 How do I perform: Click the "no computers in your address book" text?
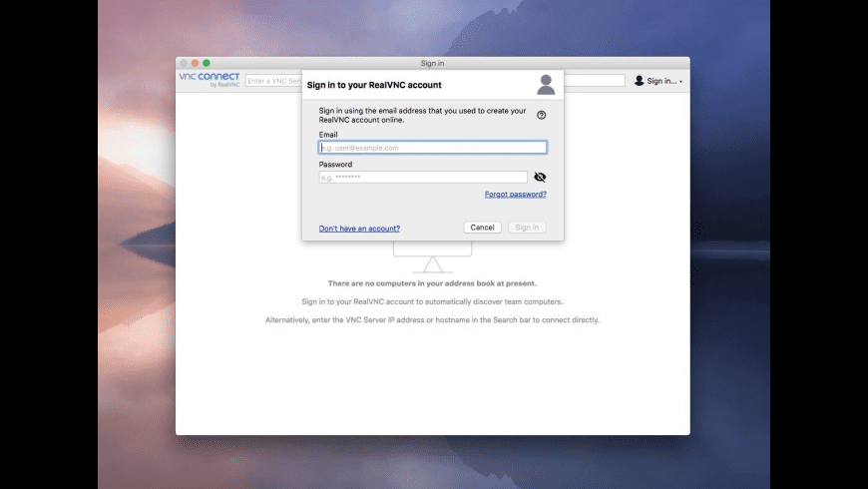point(432,283)
